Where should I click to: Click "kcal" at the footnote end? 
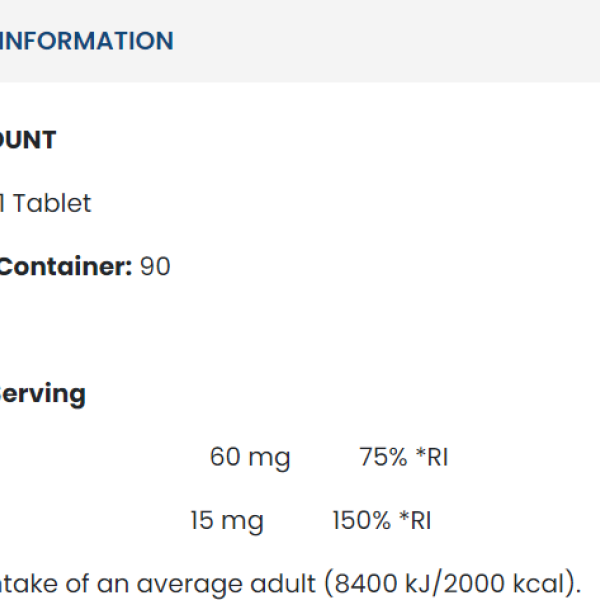543,584
